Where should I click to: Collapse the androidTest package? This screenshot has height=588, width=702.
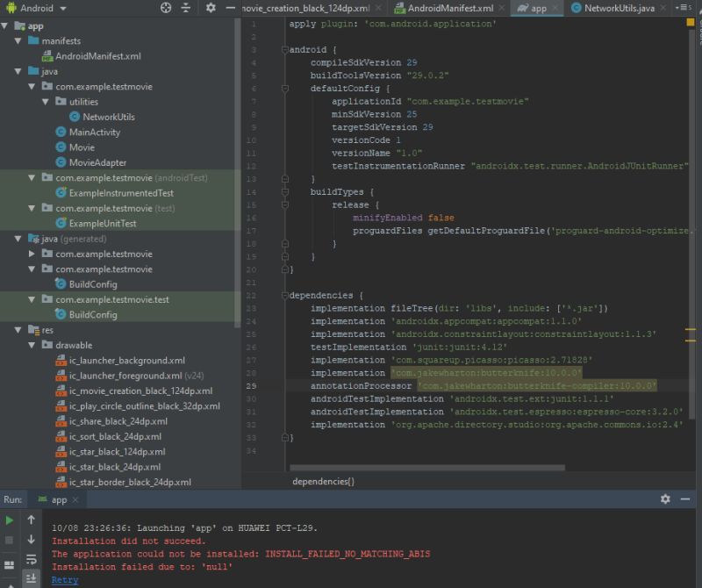click(x=32, y=178)
